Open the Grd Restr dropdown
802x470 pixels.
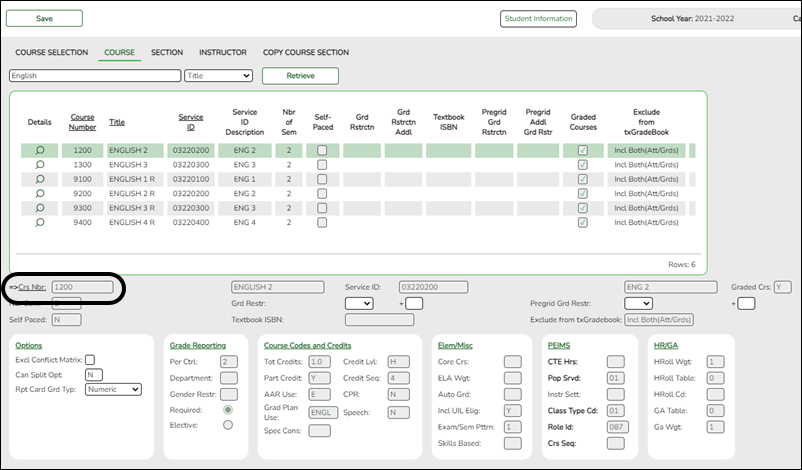tap(358, 303)
